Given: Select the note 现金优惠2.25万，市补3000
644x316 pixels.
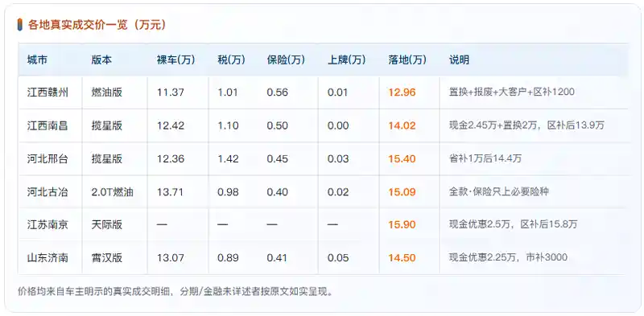Looking at the screenshot, I should click(508, 258).
